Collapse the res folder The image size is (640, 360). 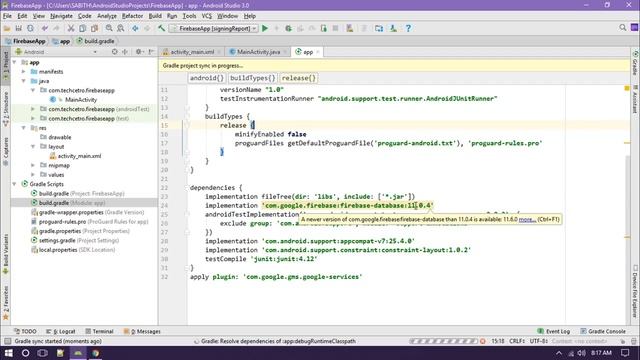(x=24, y=128)
